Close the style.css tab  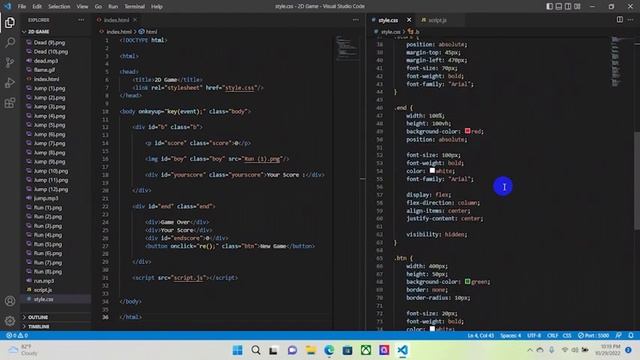[409, 20]
